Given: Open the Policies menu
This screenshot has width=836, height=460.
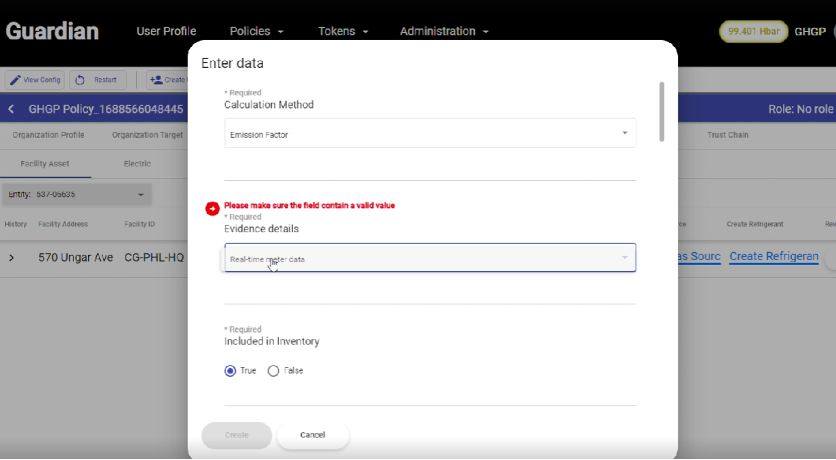Looking at the screenshot, I should pos(256,31).
